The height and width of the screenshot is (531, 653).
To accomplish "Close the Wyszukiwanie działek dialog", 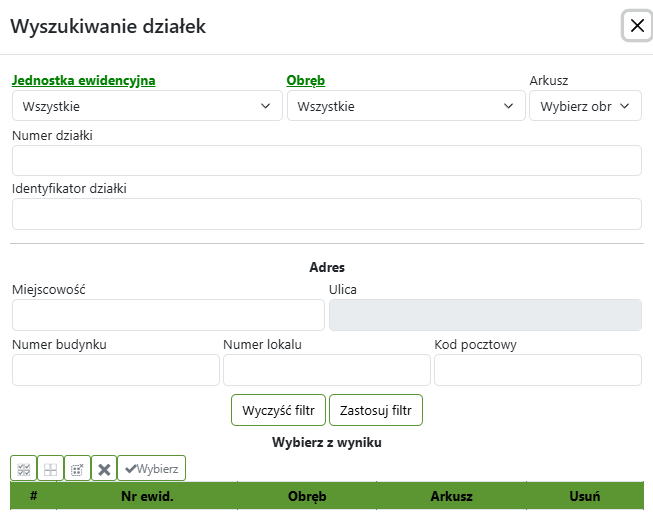I will click(637, 26).
